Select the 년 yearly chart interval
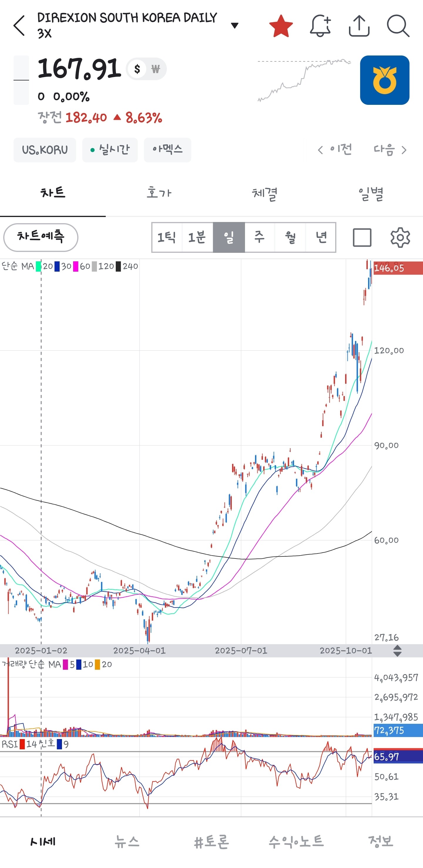The height and width of the screenshot is (868, 423). (321, 237)
